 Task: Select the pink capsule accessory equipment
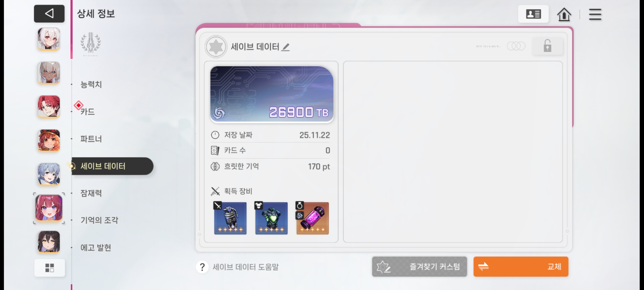pos(313,218)
